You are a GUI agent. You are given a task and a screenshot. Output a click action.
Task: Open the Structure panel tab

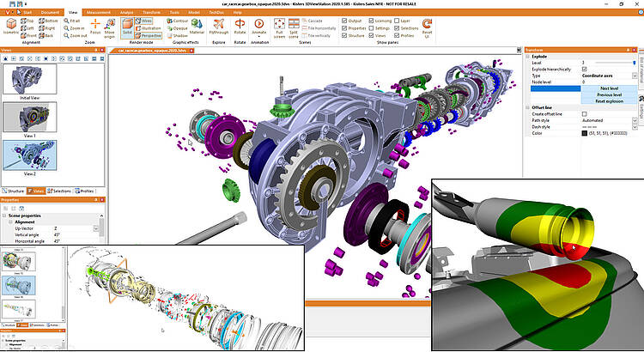(13, 191)
